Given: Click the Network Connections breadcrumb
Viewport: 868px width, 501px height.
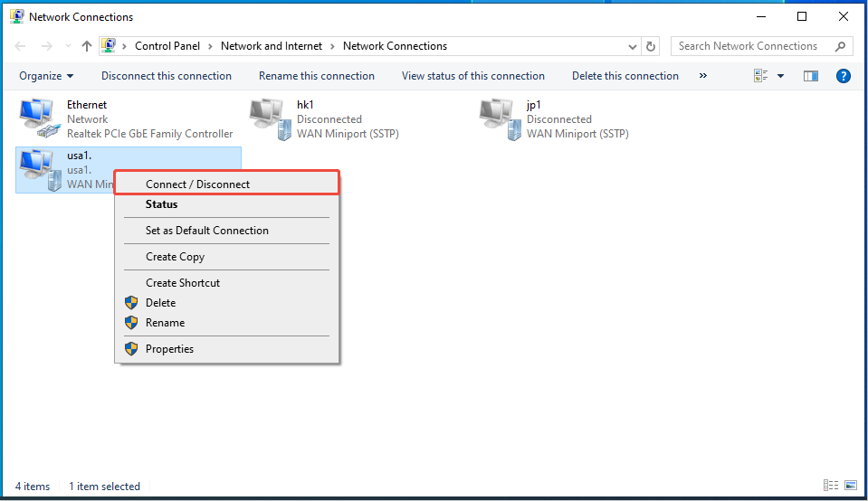Looking at the screenshot, I should pos(395,46).
